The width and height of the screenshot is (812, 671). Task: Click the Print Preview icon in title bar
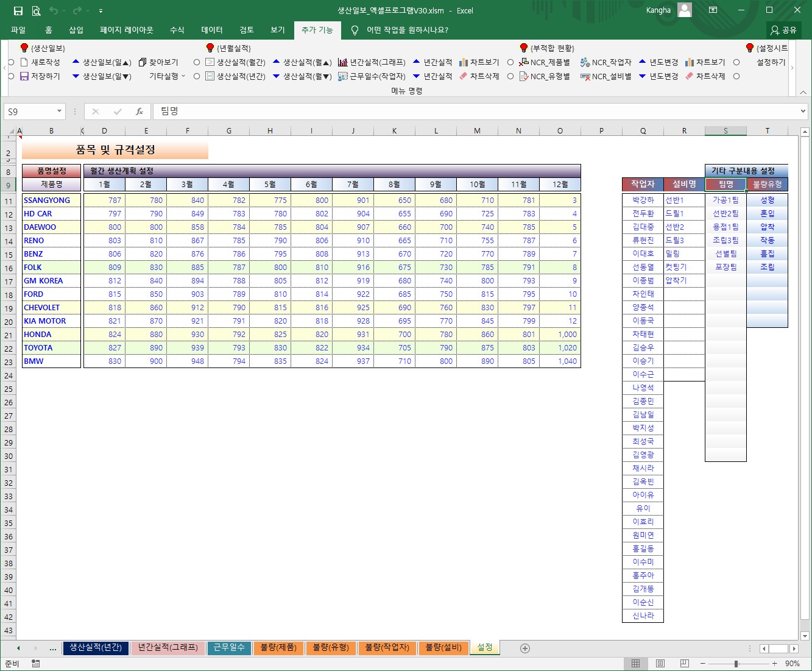pyautogui.click(x=36, y=11)
